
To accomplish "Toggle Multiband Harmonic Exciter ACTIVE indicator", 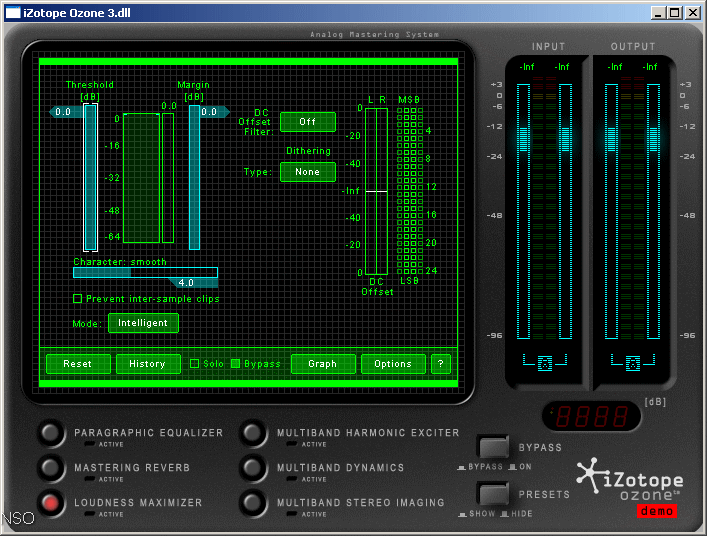I will tap(292, 444).
